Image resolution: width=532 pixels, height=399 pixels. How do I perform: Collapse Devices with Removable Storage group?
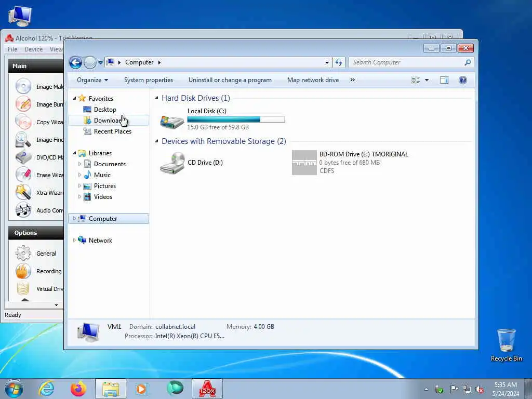pos(156,141)
